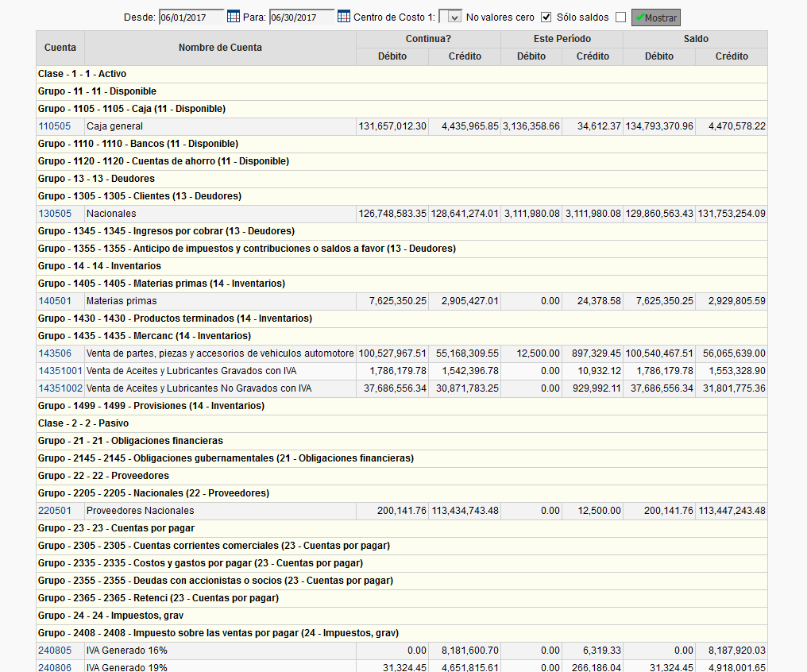Open the calendar picker for Para date
The height and width of the screenshot is (672, 807).
tap(344, 17)
